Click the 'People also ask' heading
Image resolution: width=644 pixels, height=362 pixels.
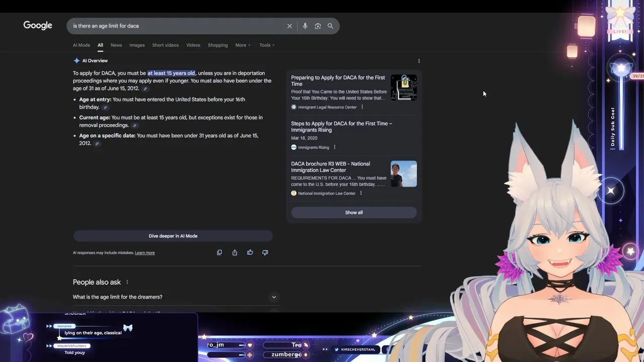tap(97, 282)
